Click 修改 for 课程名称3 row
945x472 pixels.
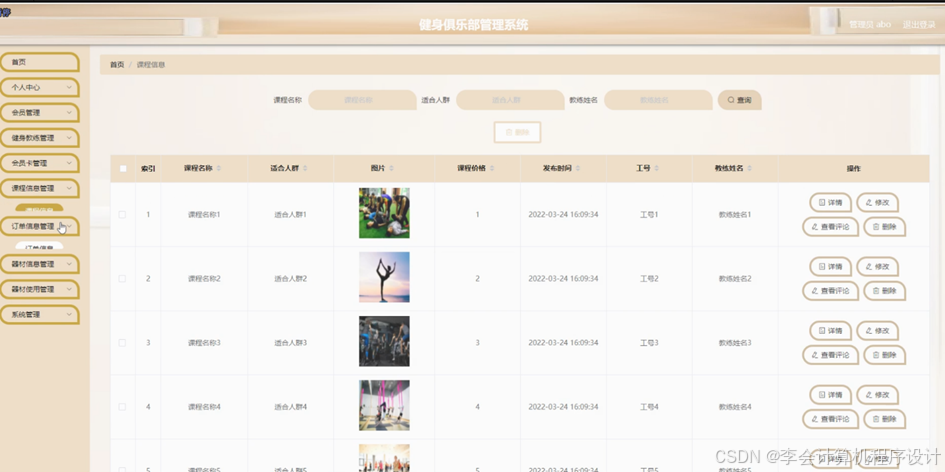[x=878, y=331]
